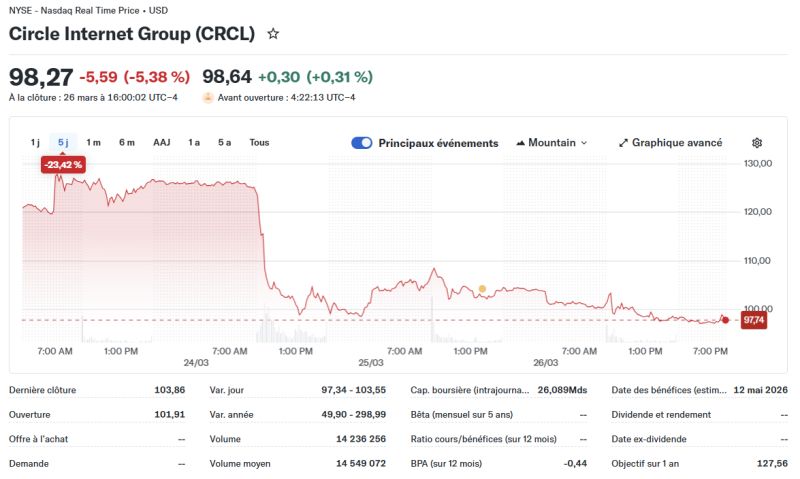Click the red last-price dot on chart

pyautogui.click(x=726, y=320)
